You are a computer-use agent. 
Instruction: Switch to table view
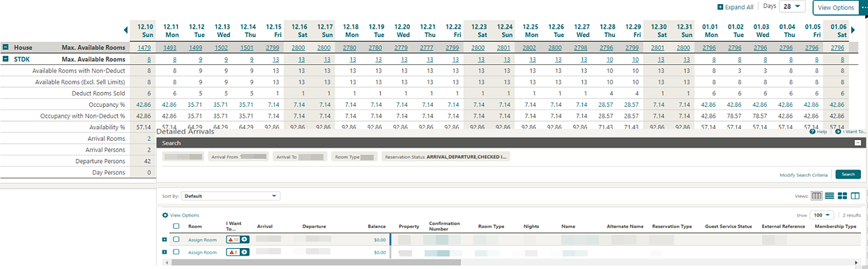(816, 196)
